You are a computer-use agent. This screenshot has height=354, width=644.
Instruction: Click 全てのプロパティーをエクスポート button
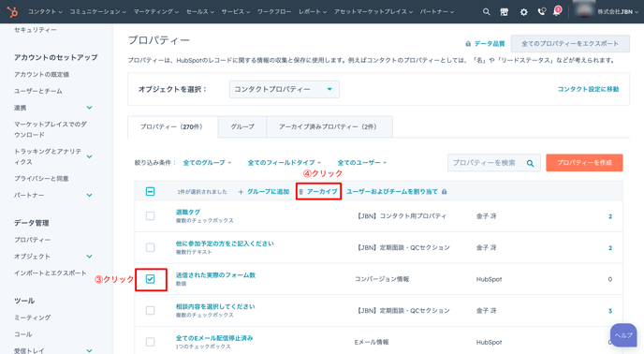pyautogui.click(x=570, y=44)
